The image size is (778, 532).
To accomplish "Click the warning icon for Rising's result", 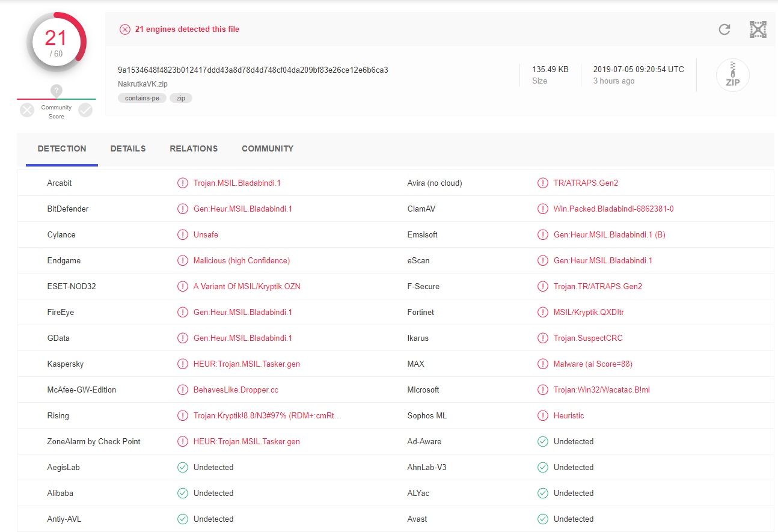I will (x=183, y=415).
